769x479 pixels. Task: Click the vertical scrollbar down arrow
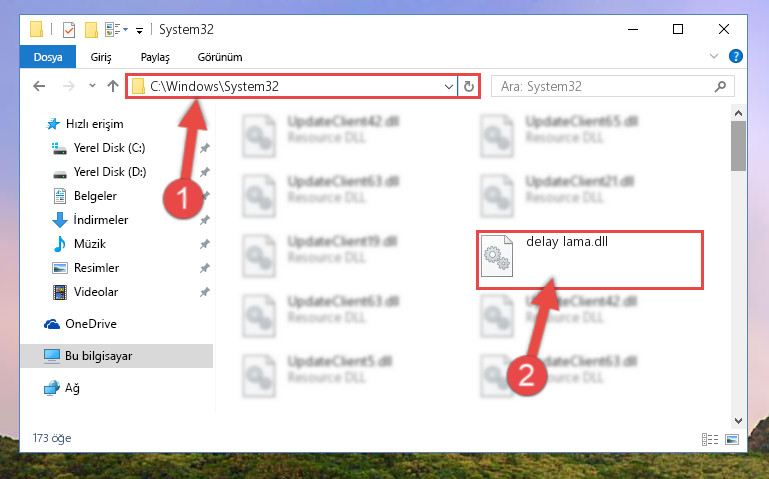coord(738,421)
